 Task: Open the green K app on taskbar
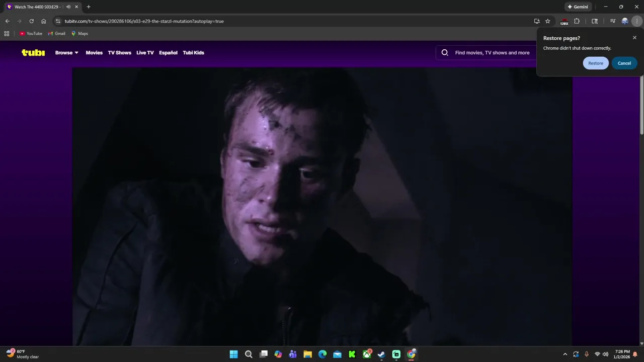352,354
